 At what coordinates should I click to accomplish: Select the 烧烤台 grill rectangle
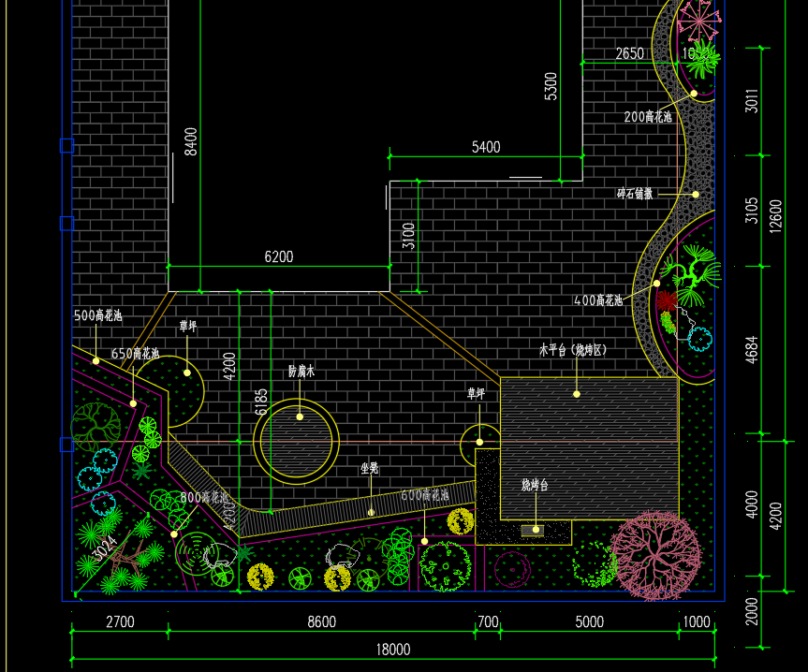[533, 531]
